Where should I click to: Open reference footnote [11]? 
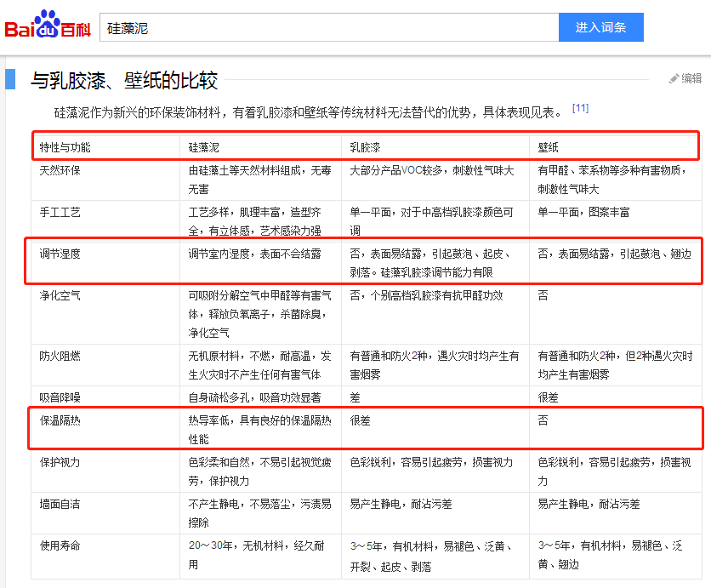point(580,108)
